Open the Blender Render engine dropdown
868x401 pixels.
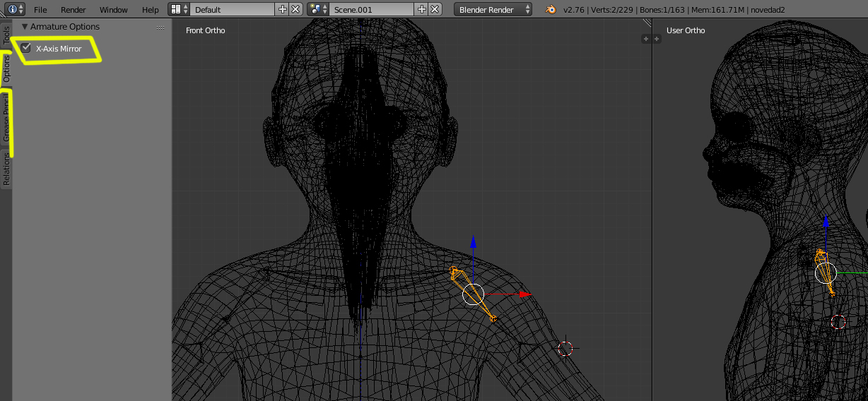coord(493,9)
